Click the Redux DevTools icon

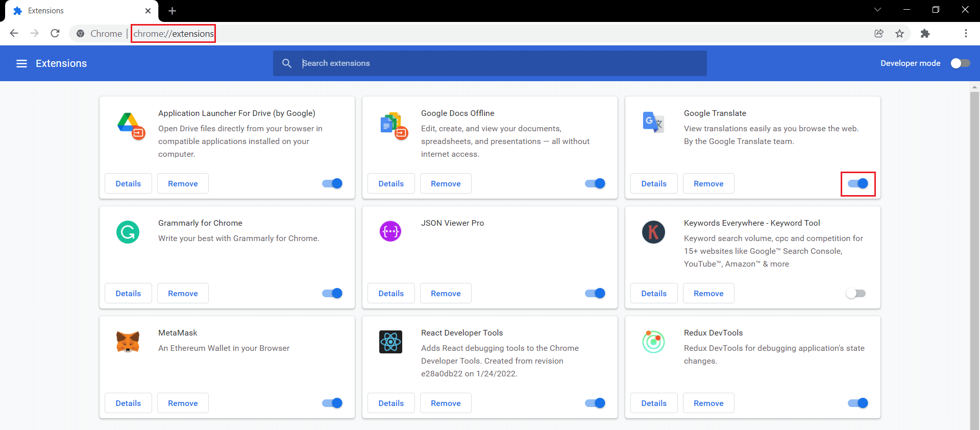(x=653, y=342)
